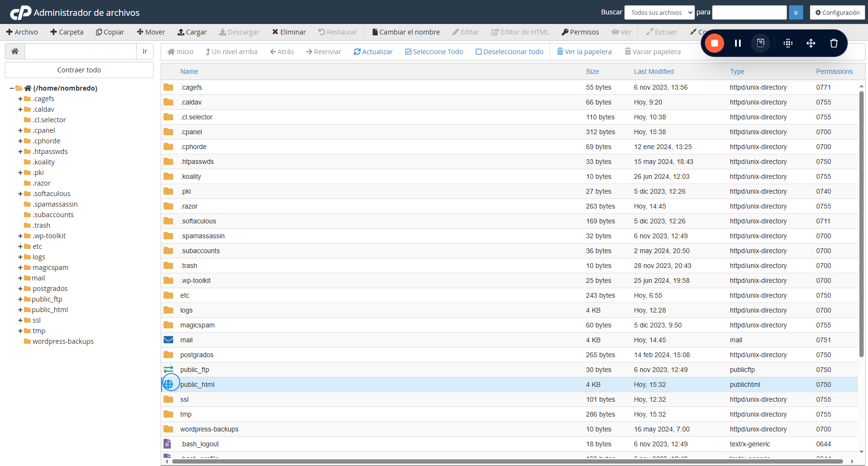Click the envelope icon of mail row
Viewport: 868px width, 466px height.
[x=168, y=340]
